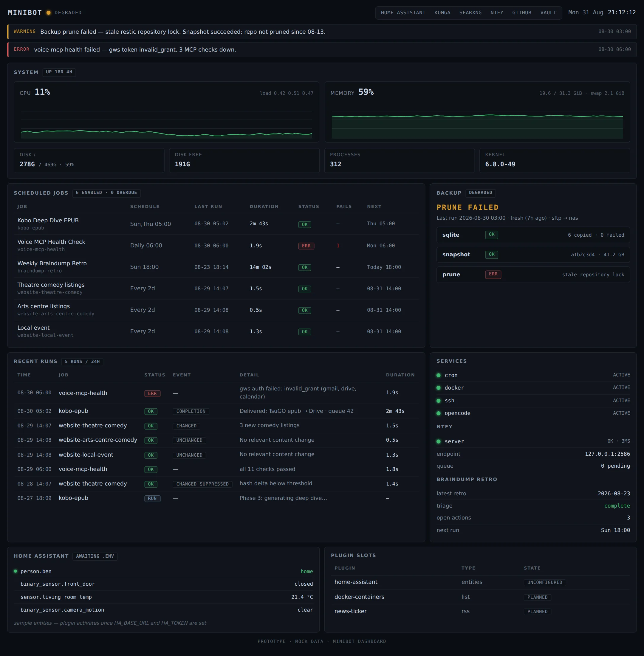The height and width of the screenshot is (656, 644).
Task: Click the ntfy server green status dot
Action: pos(438,441)
